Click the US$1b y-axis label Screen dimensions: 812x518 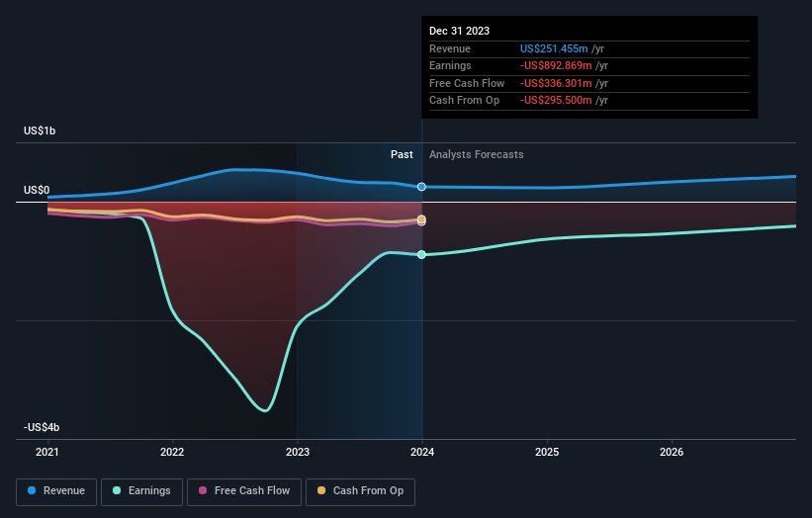tap(40, 130)
